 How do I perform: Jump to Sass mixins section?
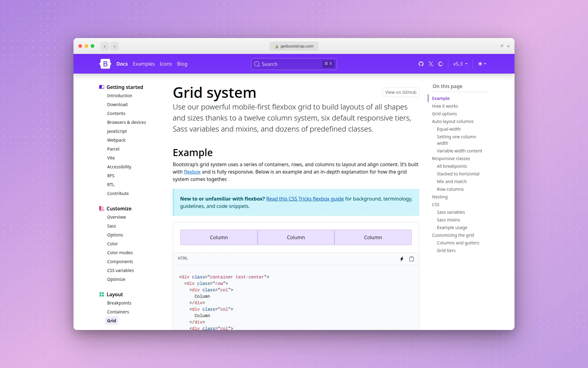(x=448, y=220)
